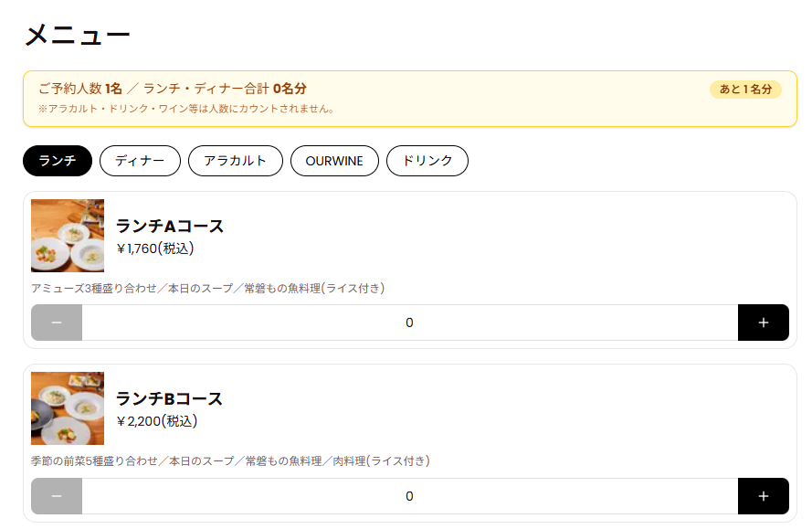812x529 pixels.
Task: Open the ランチBコース title
Action: [x=170, y=399]
